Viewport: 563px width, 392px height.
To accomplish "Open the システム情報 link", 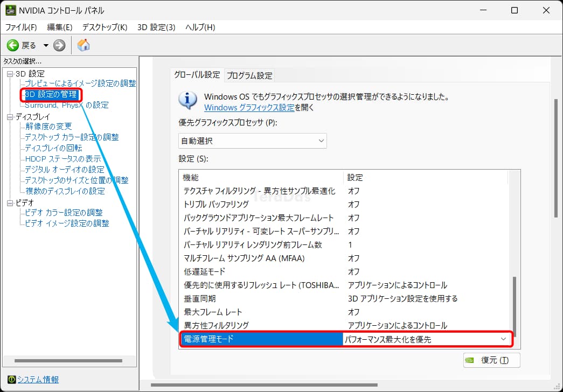I will pyautogui.click(x=38, y=380).
